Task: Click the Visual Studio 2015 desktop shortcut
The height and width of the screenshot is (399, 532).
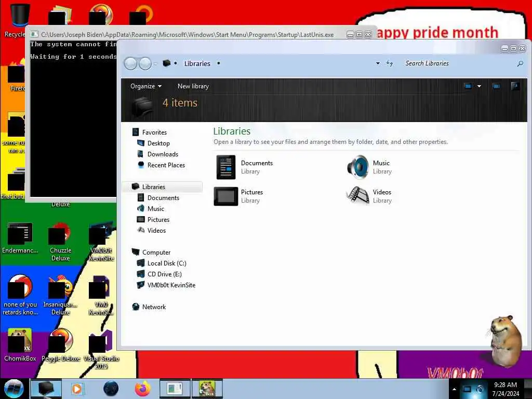Action: tap(101, 350)
